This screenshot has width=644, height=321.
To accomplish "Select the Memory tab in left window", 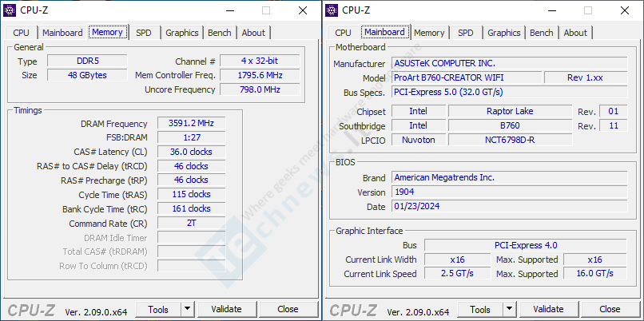I will 108,32.
